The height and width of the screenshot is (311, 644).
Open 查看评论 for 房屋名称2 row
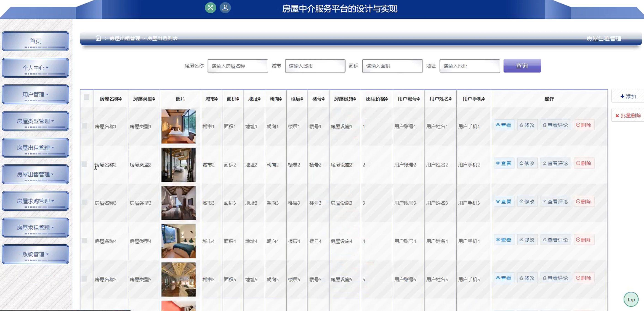556,163
